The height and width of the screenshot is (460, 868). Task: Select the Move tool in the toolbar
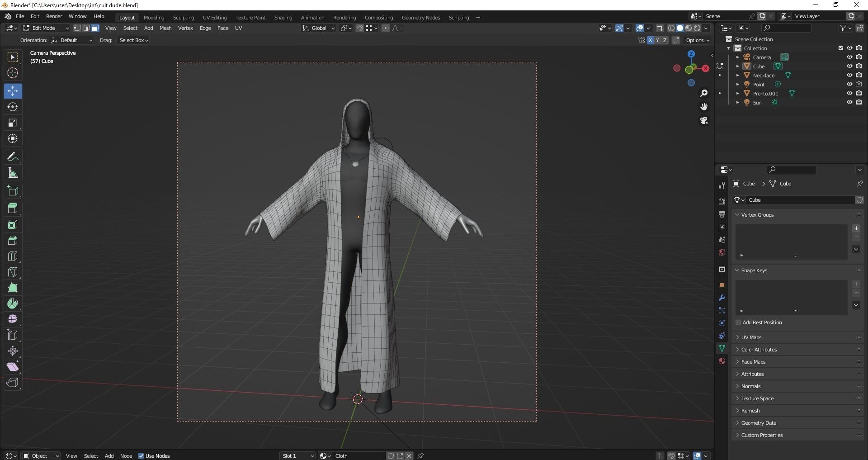[13, 91]
